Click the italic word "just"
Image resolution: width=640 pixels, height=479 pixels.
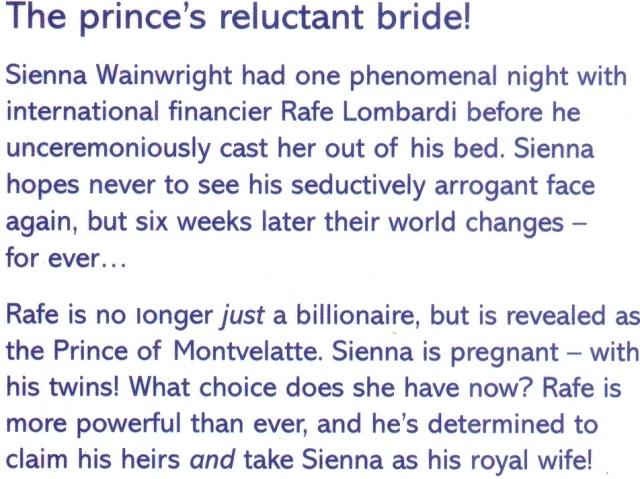point(242,317)
